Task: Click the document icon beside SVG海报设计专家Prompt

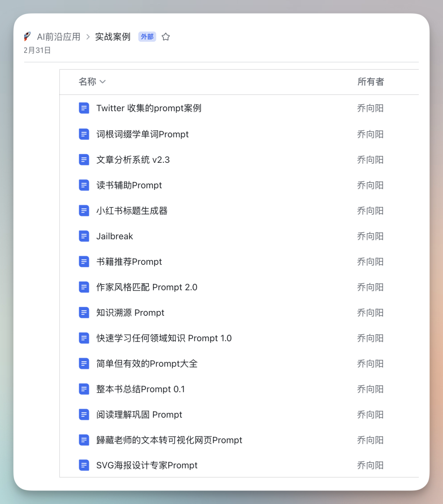Action: pos(84,465)
